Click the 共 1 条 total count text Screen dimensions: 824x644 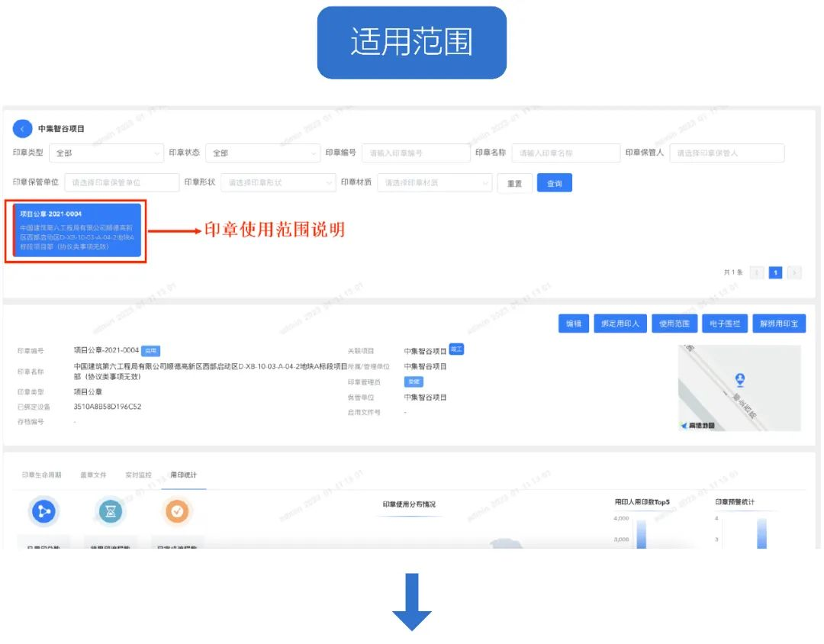pyautogui.click(x=733, y=272)
